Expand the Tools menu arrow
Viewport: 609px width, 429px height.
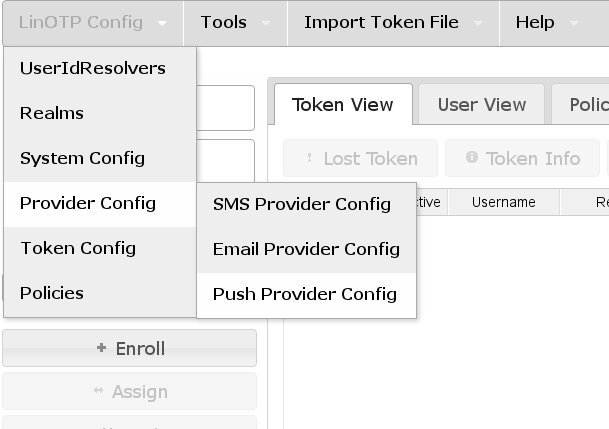tap(266, 23)
